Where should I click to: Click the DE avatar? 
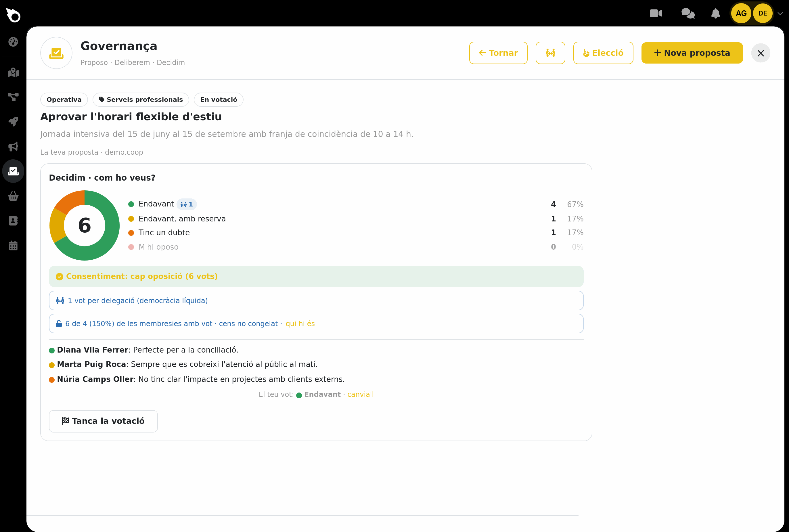pyautogui.click(x=763, y=14)
